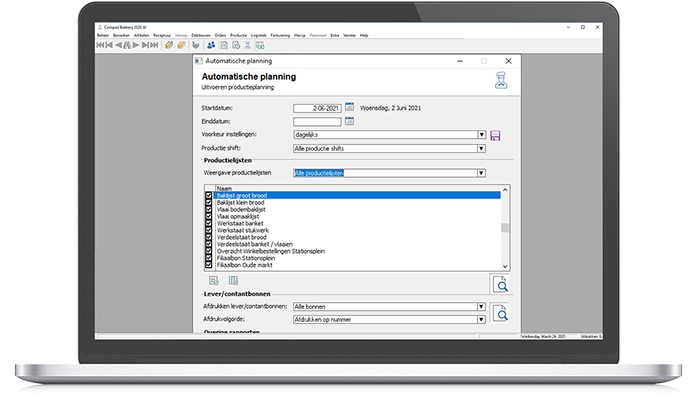The height and width of the screenshot is (413, 700).
Task: Click the select-all lists icon below the list
Action: (214, 281)
